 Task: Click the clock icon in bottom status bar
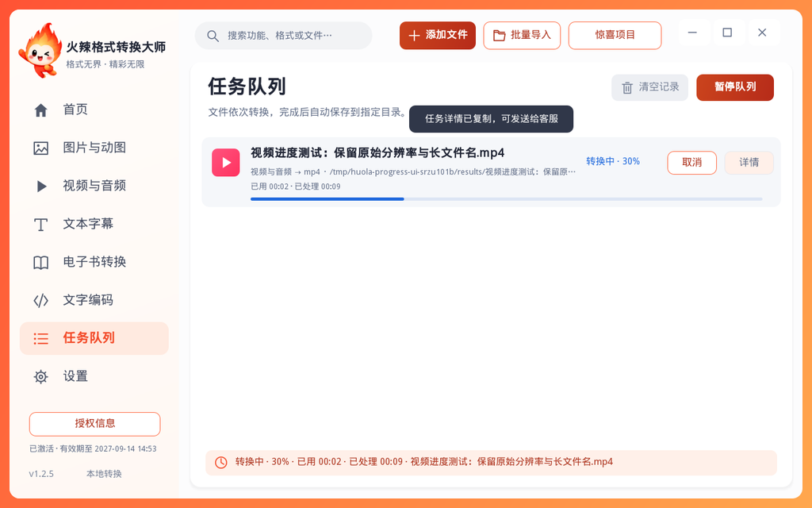221,463
